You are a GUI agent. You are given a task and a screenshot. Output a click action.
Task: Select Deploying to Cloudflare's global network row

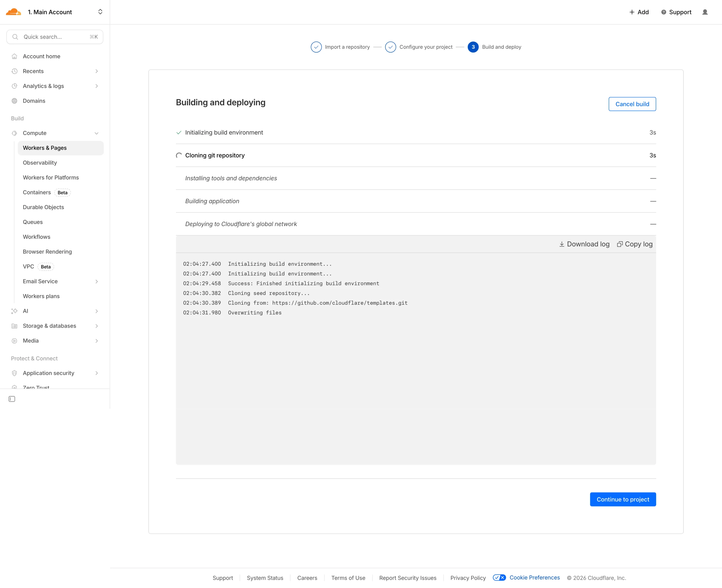[x=416, y=224]
